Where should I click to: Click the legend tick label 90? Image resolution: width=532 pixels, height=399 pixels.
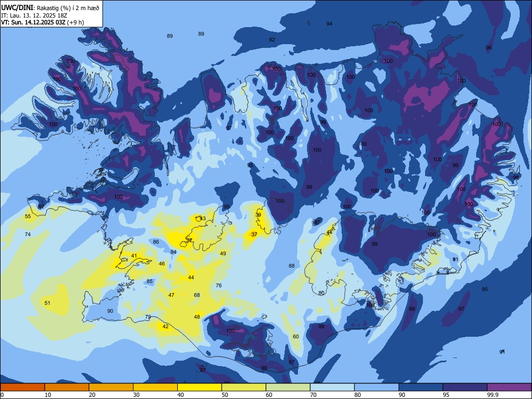(x=402, y=395)
